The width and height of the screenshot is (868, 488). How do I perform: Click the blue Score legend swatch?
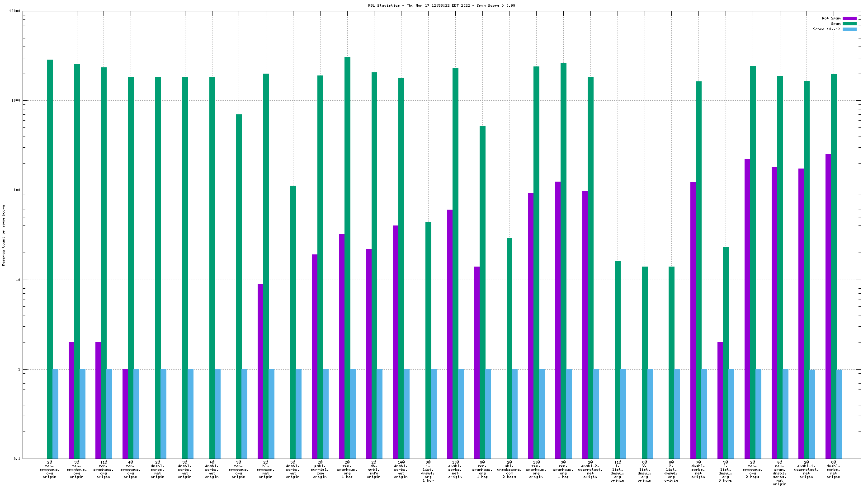849,29
